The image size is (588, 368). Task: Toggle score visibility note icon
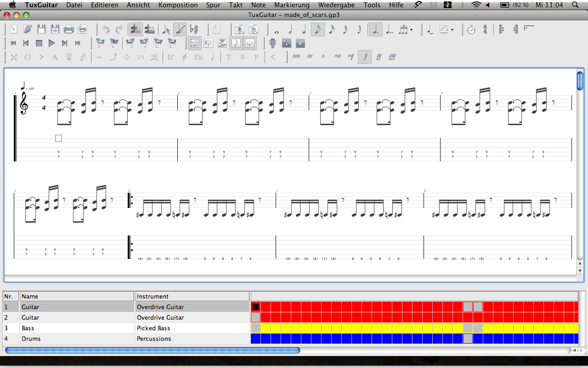tap(236, 43)
